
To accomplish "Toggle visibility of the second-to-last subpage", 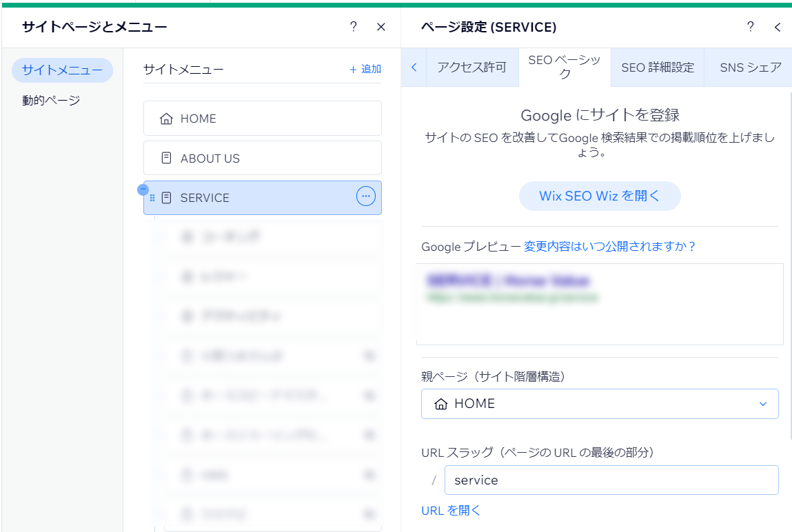I will [369, 475].
